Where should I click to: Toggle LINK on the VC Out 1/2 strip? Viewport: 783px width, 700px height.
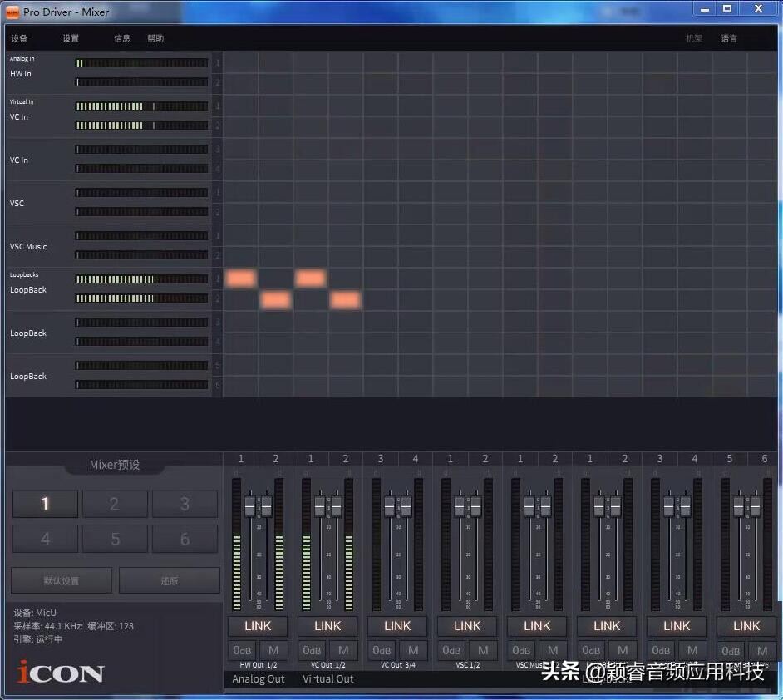click(327, 626)
